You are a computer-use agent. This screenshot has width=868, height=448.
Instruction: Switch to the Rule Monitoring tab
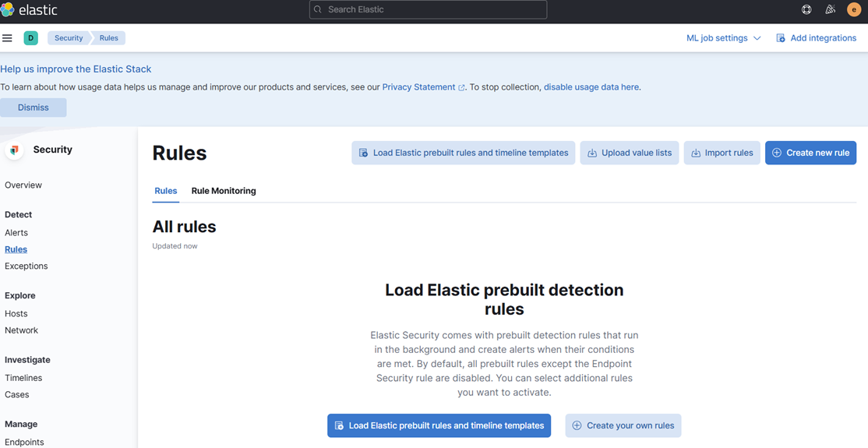(224, 191)
